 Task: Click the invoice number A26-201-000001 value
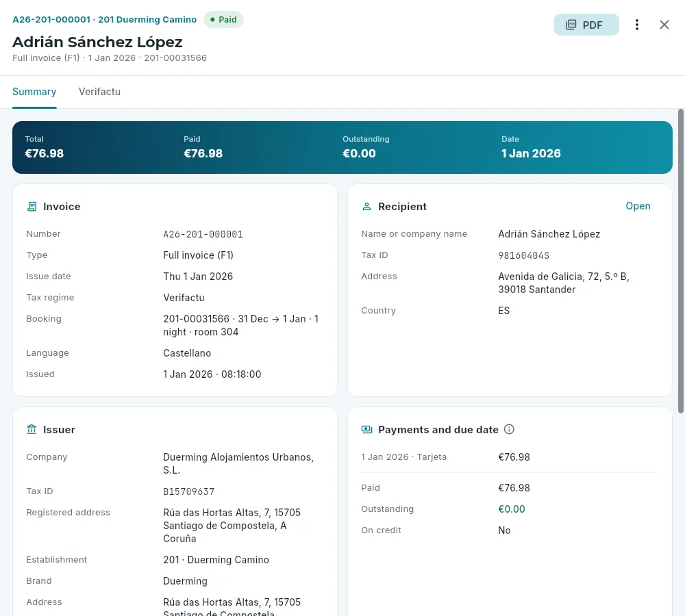point(203,234)
